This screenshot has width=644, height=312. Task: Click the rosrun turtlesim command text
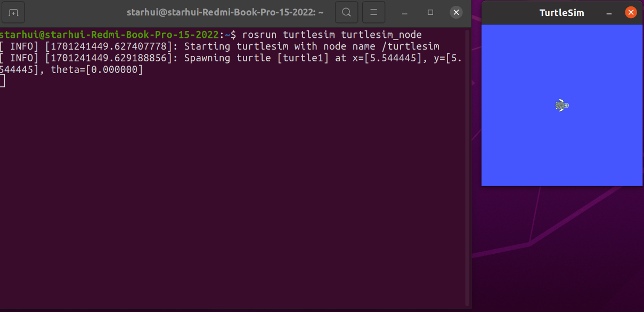[331, 35]
